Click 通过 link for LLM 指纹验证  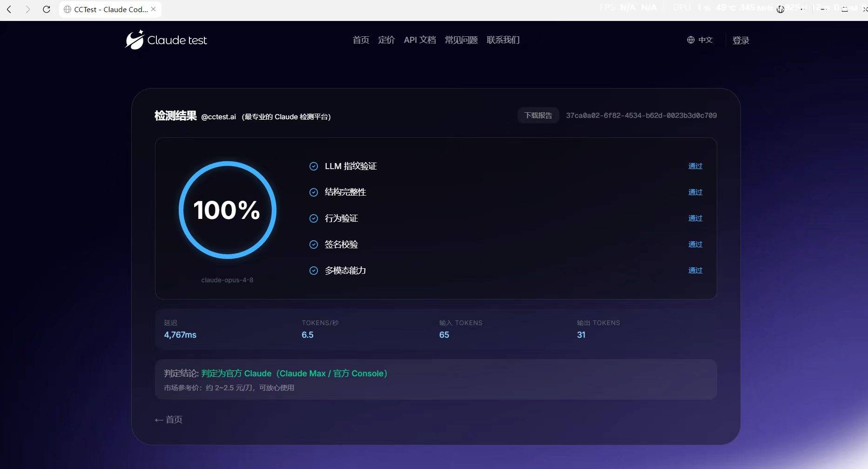coord(695,166)
